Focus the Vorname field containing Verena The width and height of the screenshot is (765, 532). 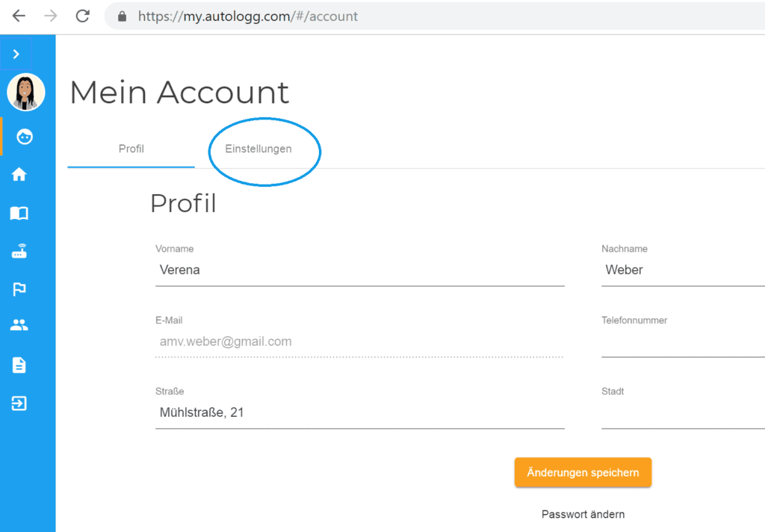[x=359, y=270]
